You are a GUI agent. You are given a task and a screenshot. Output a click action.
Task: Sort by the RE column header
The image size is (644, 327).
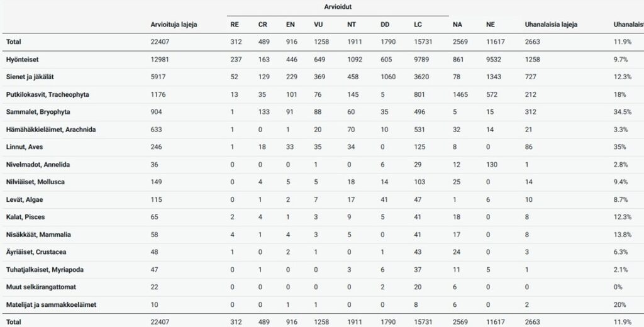[x=235, y=25]
